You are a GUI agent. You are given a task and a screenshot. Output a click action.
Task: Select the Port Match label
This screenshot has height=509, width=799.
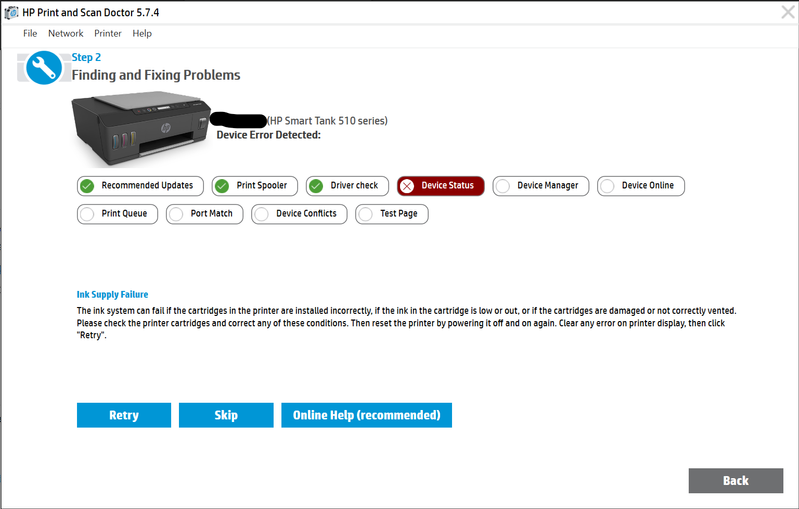(211, 213)
